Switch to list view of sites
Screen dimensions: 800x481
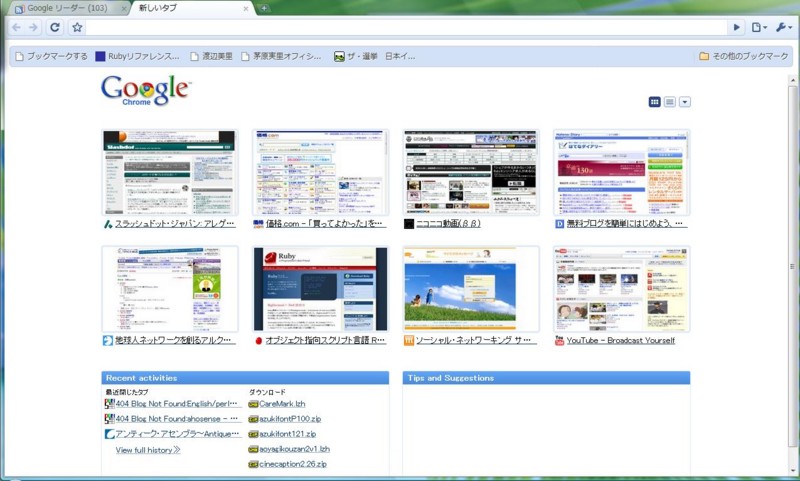coord(669,102)
